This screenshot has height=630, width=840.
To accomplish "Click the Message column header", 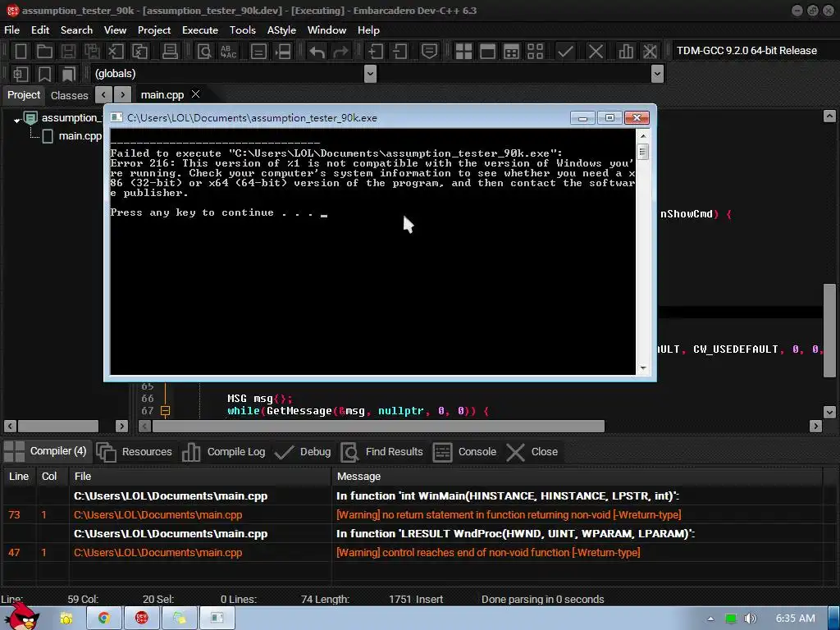I will [x=577, y=477].
